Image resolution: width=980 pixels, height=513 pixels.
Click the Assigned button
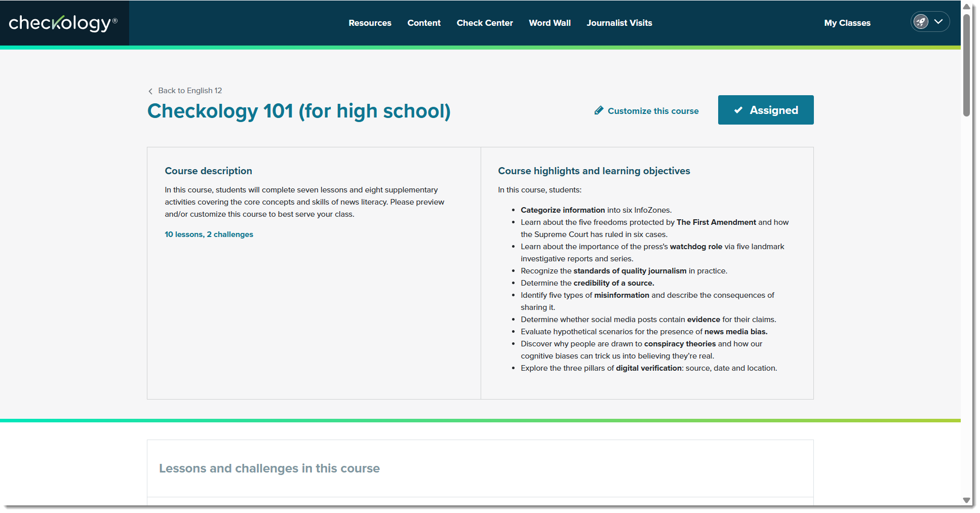766,110
